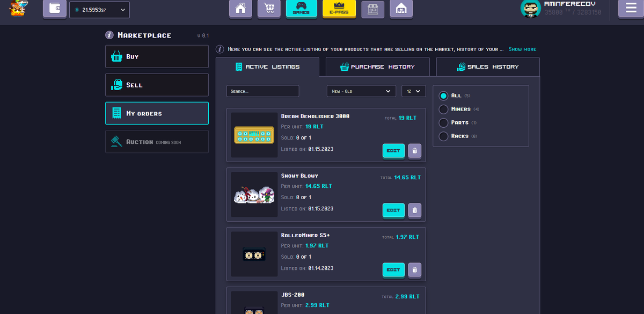Open My orders in the sidebar
The image size is (644, 314).
pyautogui.click(x=157, y=113)
